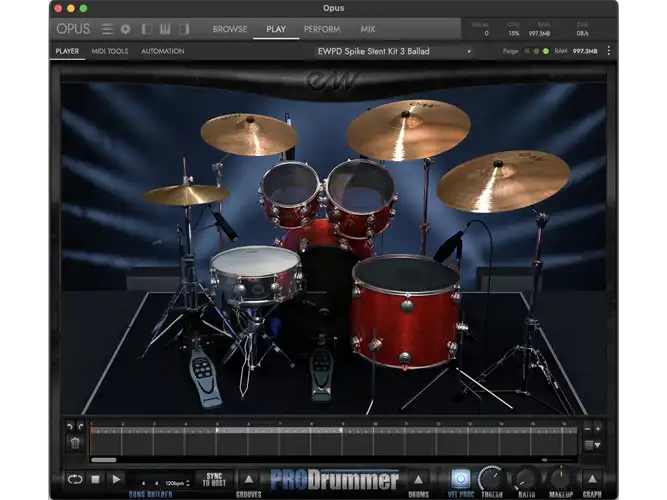Screen dimensions: 667x500
Task: Select the Automation sub-tab
Action: pos(162,51)
